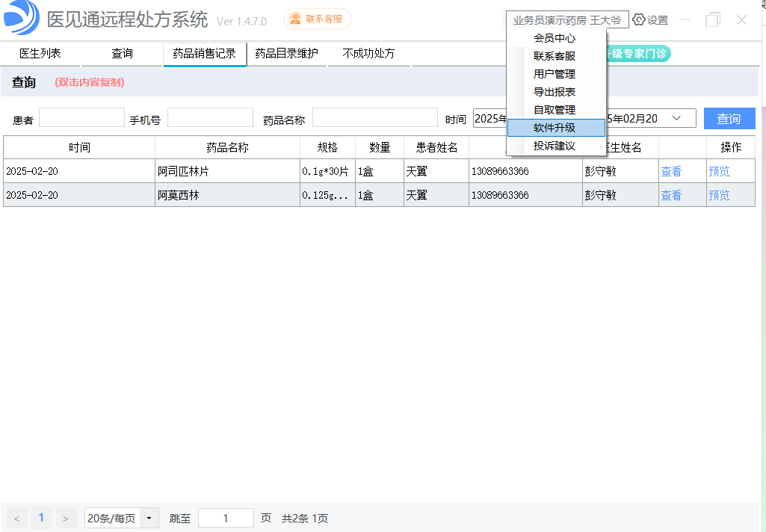
Task: Go to previous page arrow
Action: tap(16, 518)
